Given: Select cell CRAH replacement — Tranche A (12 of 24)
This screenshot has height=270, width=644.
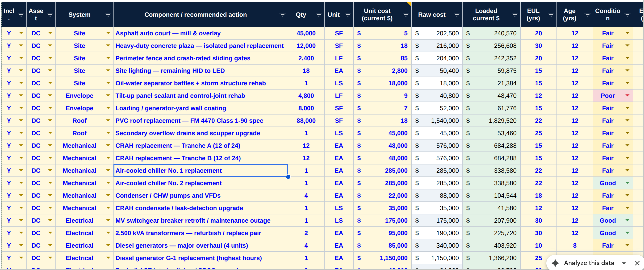Looking at the screenshot, I should pyautogui.click(x=201, y=145).
